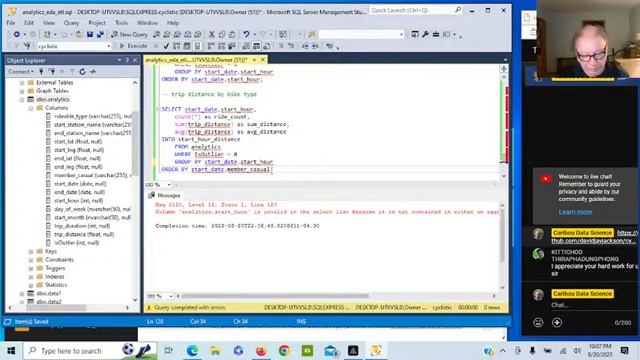
Task: Click the Quick Launch search field
Action: coord(416,10)
